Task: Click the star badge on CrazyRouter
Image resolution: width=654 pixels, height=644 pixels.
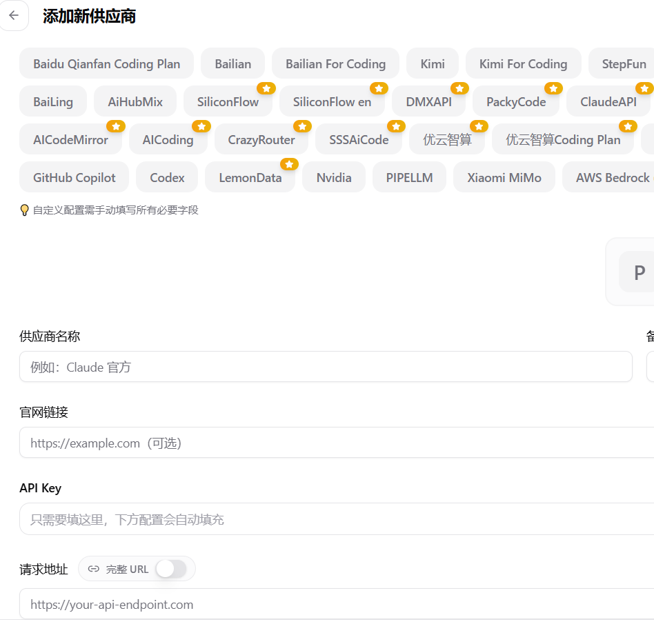Action: (302, 126)
